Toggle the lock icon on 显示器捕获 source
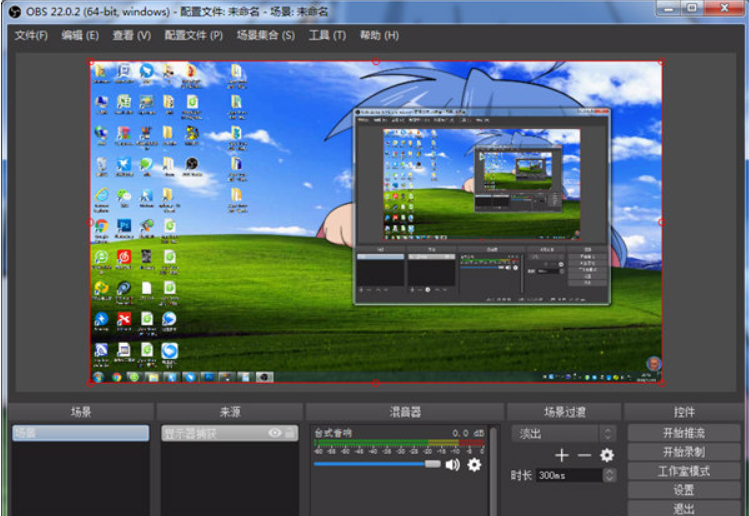 tap(289, 433)
